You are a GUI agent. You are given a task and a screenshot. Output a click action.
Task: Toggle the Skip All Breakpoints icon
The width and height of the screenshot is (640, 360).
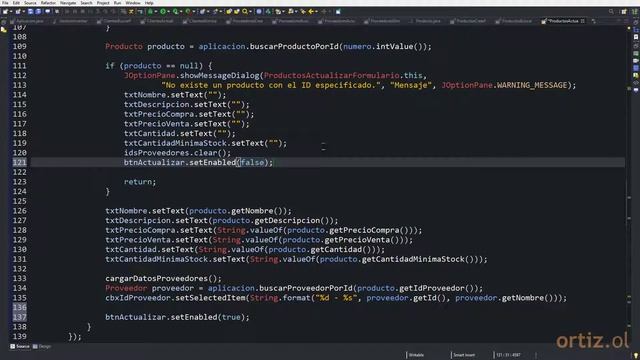[x=57, y=11]
